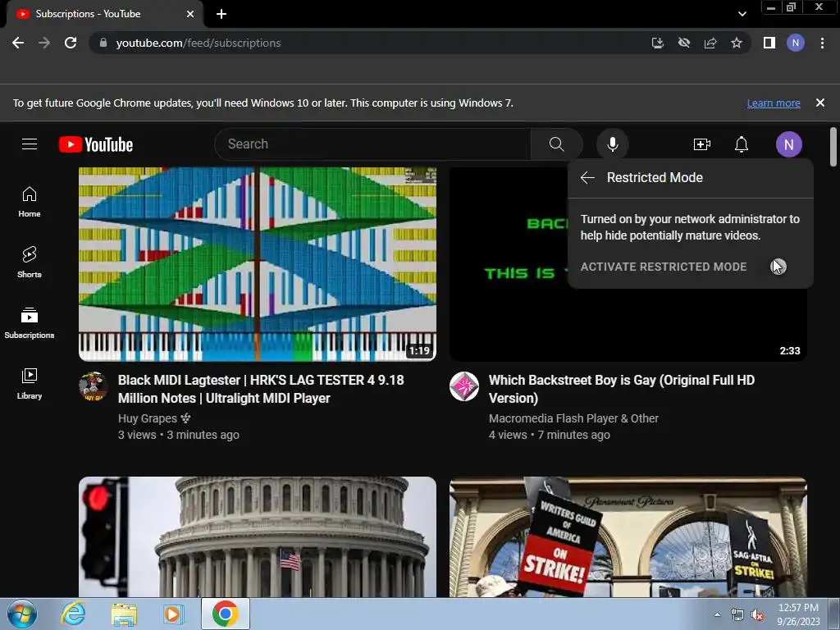
Task: Open the purple N account avatar on YouTube
Action: tap(788, 144)
